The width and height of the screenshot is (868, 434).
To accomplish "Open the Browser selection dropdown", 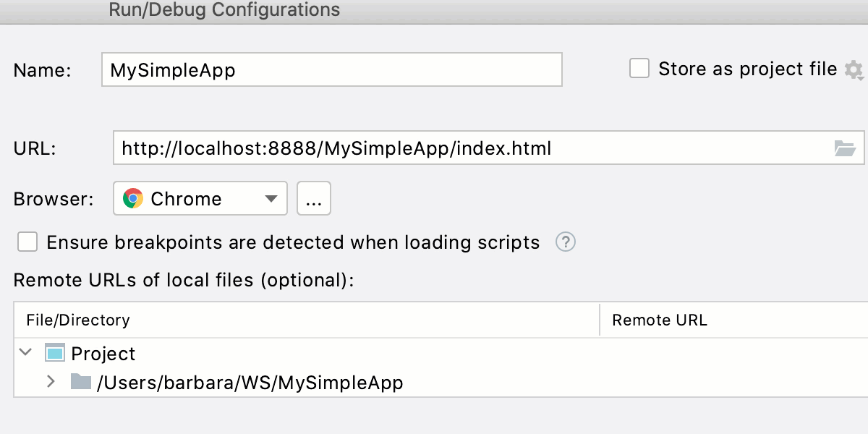I will coord(200,198).
